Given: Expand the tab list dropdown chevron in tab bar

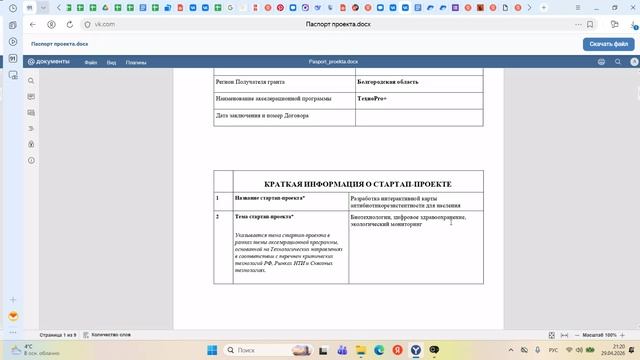Looking at the screenshot, I should click(43, 8).
